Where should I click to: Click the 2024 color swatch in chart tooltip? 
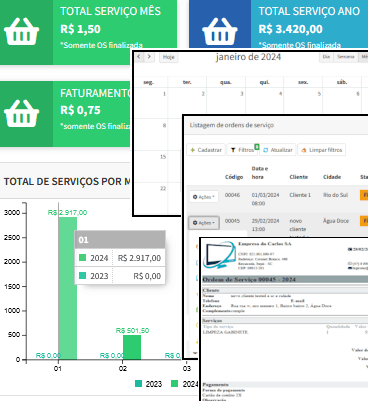[x=82, y=258]
